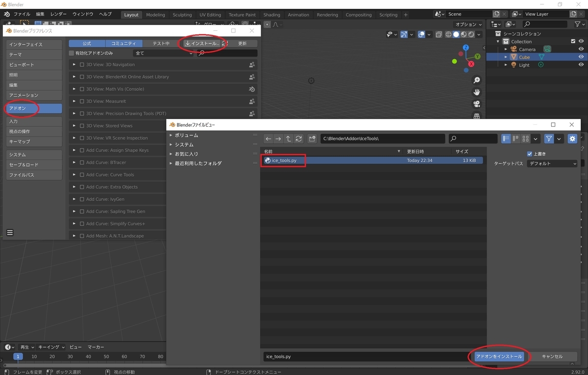588x375 pixels.
Task: Toggle viewport overlays icon
Action: tap(421, 34)
